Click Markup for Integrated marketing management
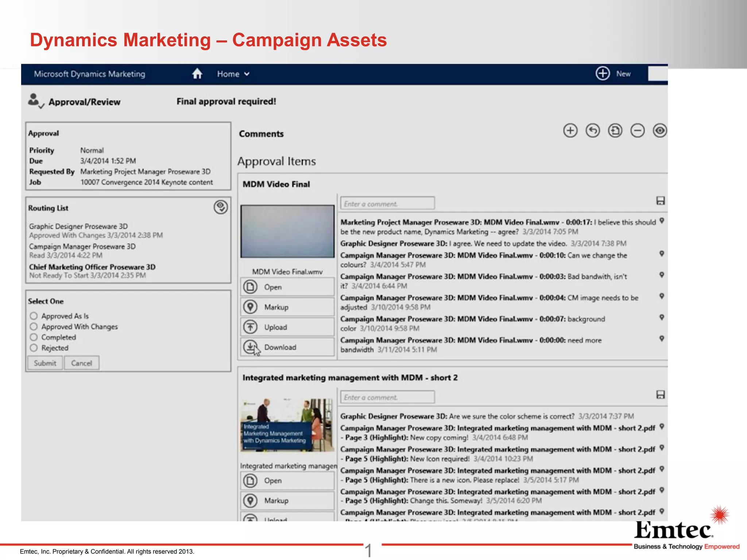Screen dimensions: 747x560 point(287,501)
